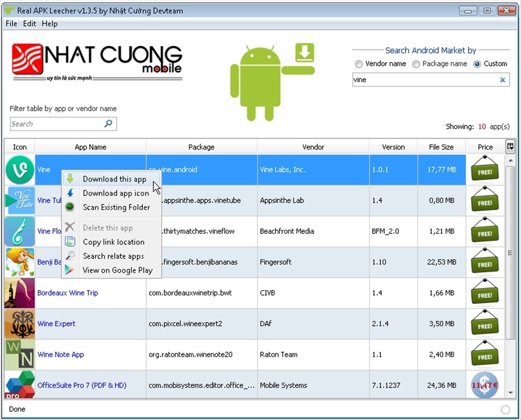521x420 pixels.
Task: Click the Vine Tube app icon
Action: coord(20,200)
